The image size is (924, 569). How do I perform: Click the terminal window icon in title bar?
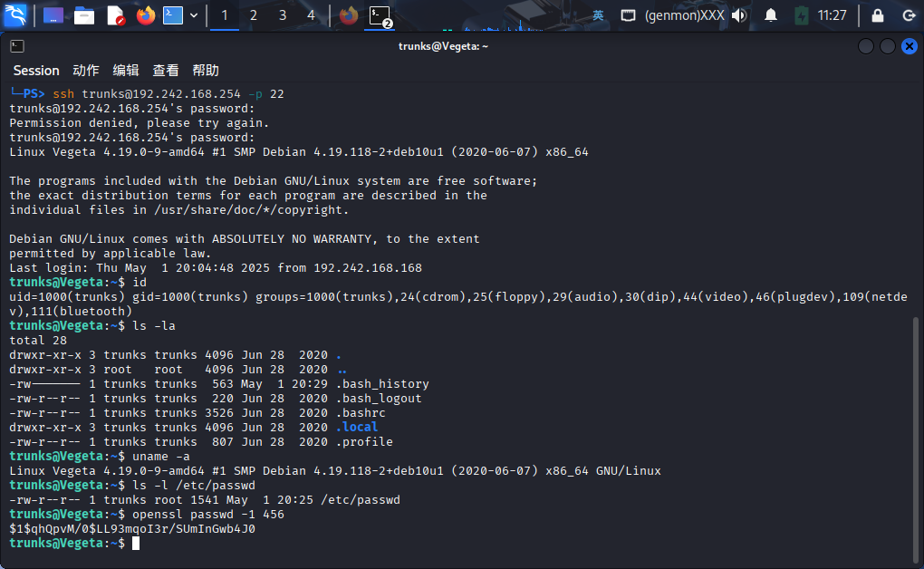point(17,46)
